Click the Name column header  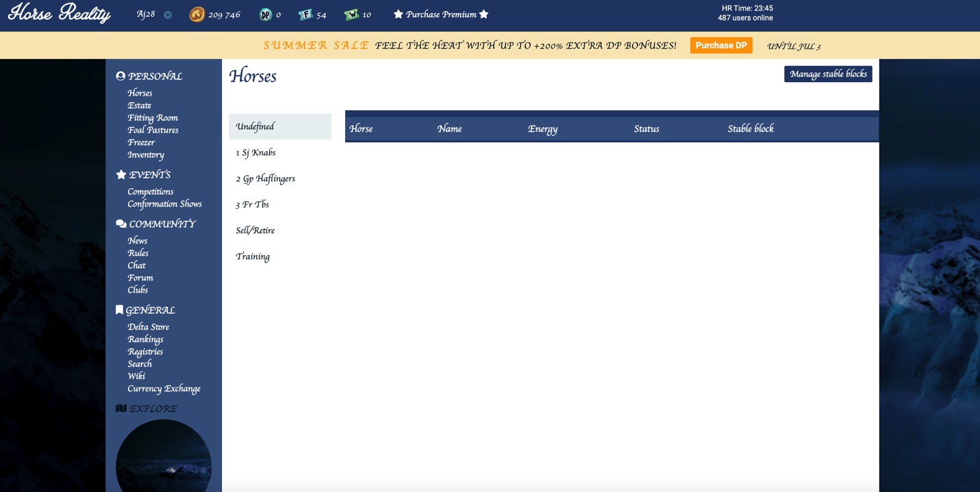(x=449, y=129)
